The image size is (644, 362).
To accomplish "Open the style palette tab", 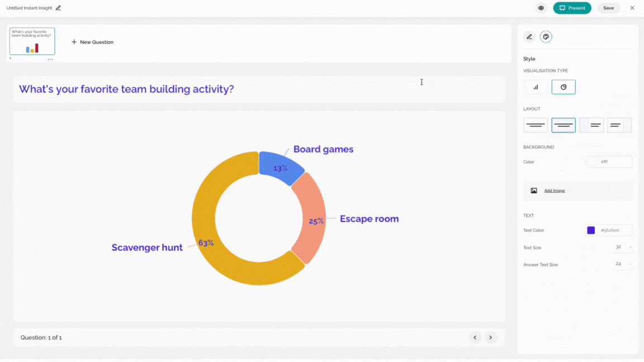I will 546,37.
